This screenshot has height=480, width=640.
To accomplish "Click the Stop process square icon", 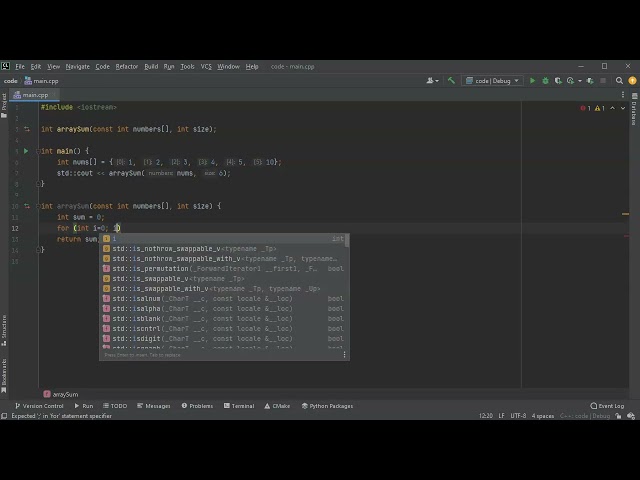I will (603, 81).
